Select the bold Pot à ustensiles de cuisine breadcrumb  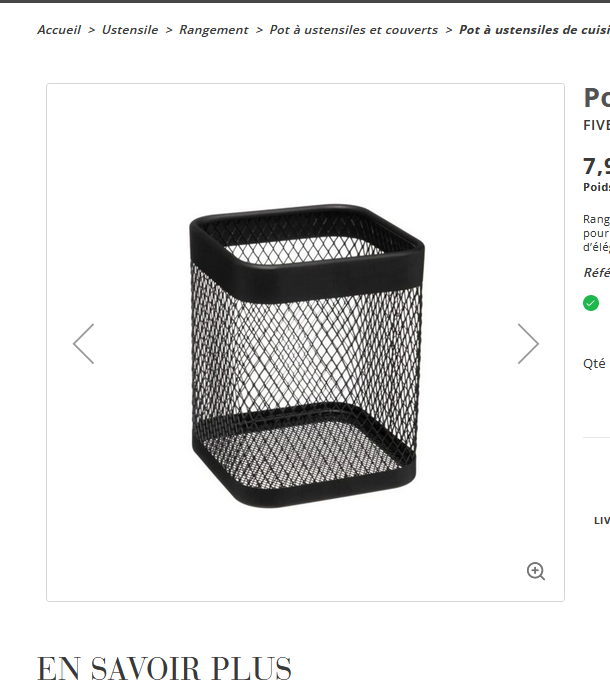coord(534,30)
